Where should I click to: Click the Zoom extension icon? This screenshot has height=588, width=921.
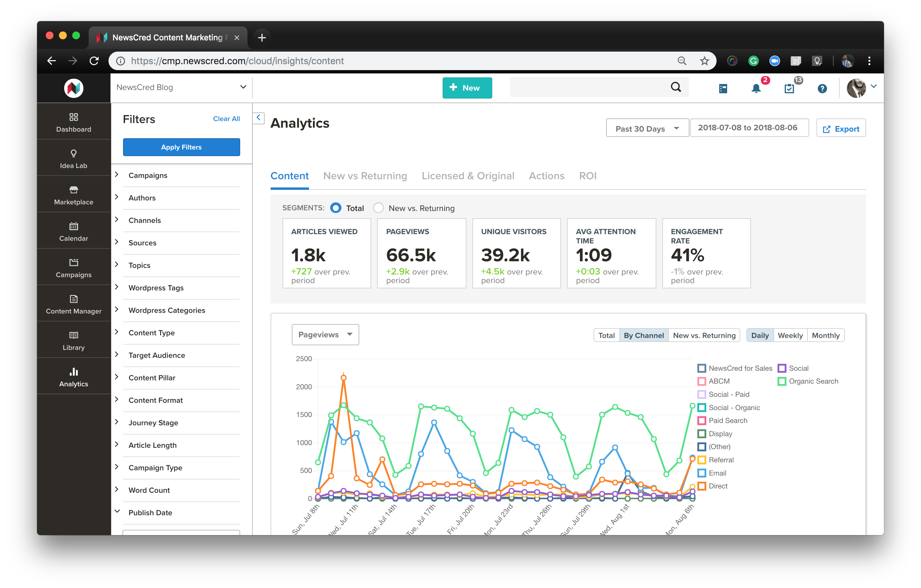coord(774,61)
